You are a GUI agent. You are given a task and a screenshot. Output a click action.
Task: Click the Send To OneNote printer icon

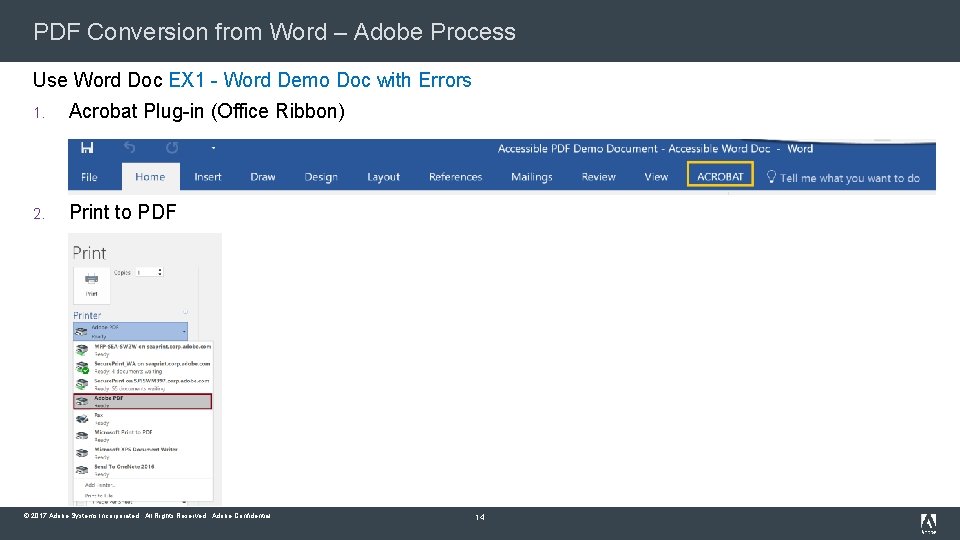82,470
